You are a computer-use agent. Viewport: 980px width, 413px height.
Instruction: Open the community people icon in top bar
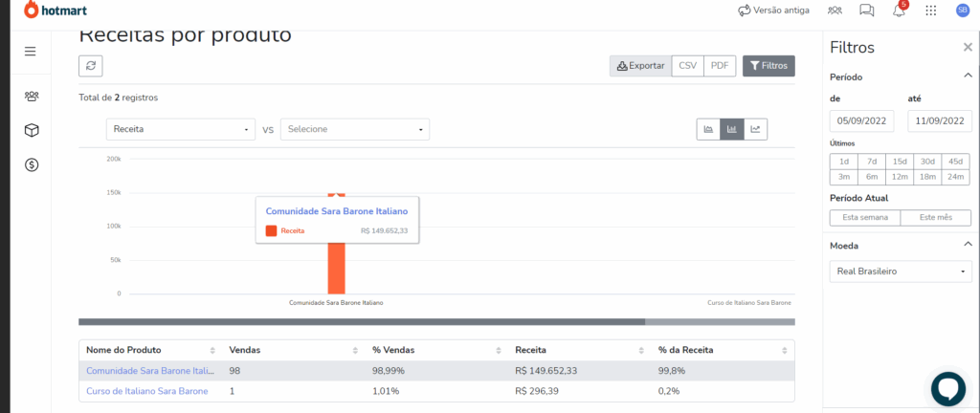click(835, 10)
